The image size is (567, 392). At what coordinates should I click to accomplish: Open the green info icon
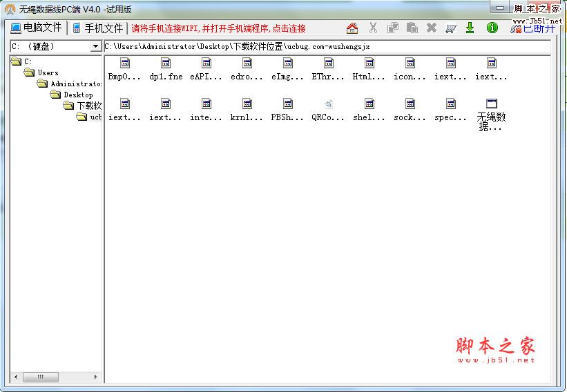click(x=492, y=28)
